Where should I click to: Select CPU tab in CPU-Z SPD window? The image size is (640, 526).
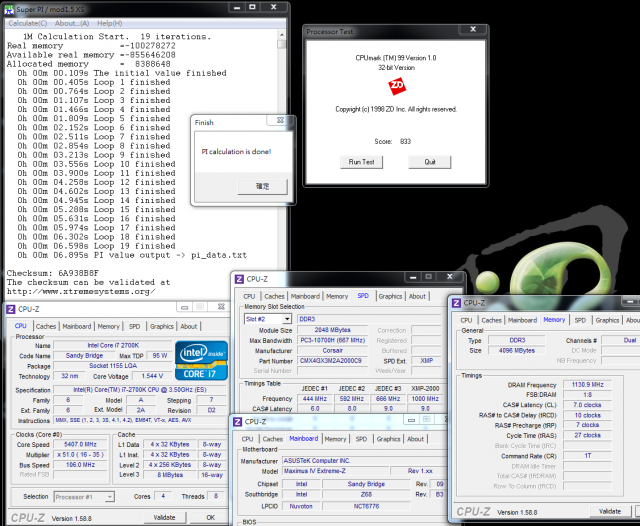tap(249, 296)
